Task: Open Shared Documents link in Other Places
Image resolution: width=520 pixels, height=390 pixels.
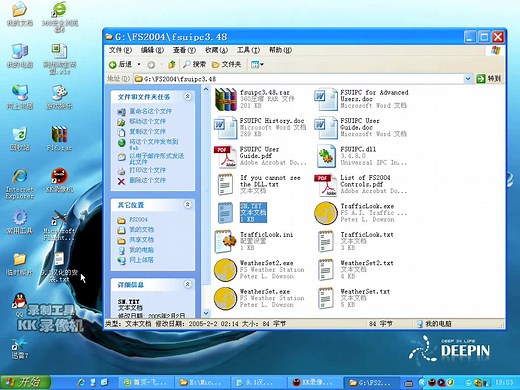Action: 141,240
